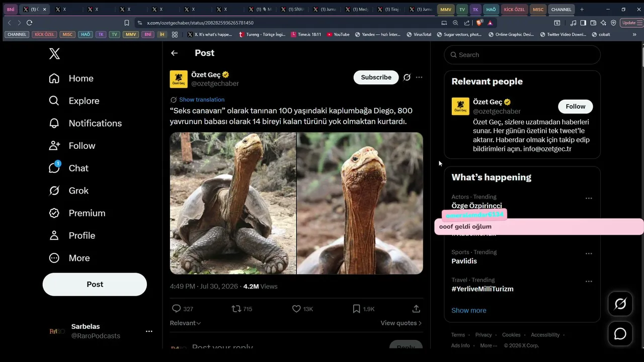Repost the post with 715 reposts

236,309
